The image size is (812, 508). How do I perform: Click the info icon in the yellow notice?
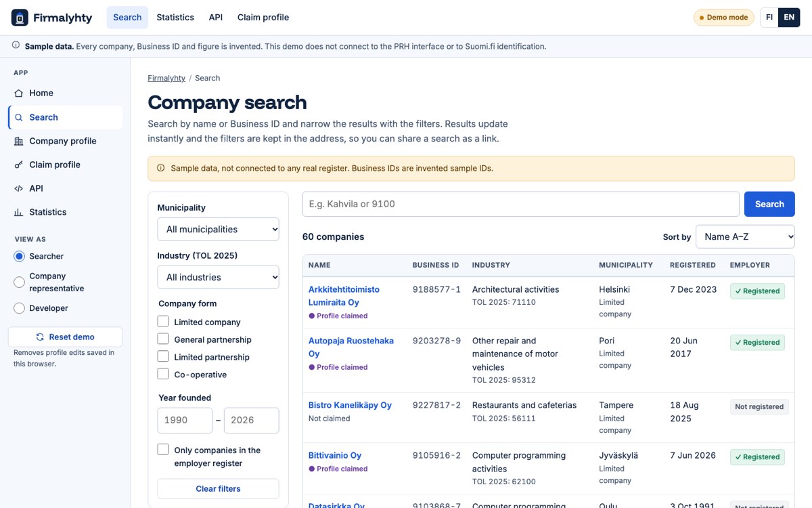click(x=161, y=168)
